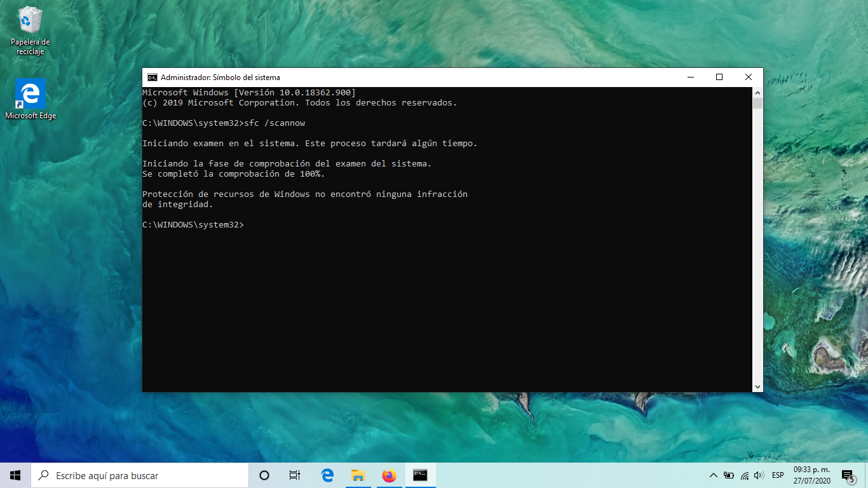Open the Papelera de reciclaje desktop icon

pyautogui.click(x=30, y=30)
